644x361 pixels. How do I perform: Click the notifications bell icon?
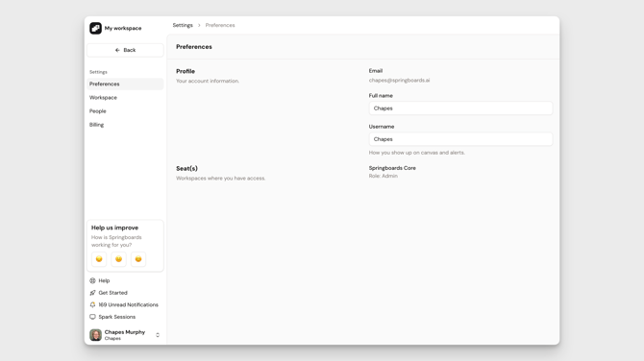click(x=92, y=304)
